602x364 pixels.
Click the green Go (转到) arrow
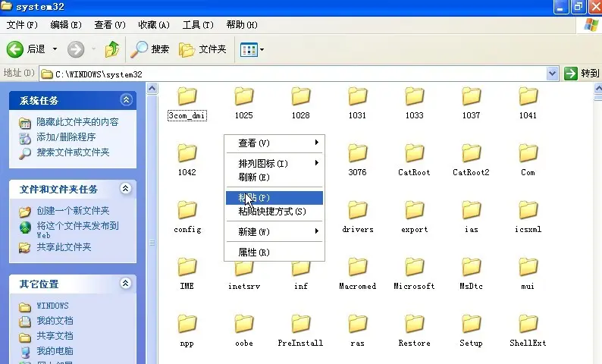point(570,74)
